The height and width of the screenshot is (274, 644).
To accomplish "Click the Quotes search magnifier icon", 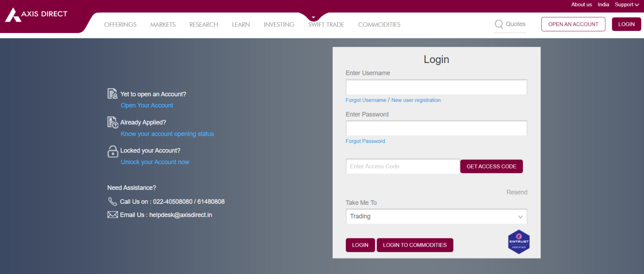I will point(499,24).
